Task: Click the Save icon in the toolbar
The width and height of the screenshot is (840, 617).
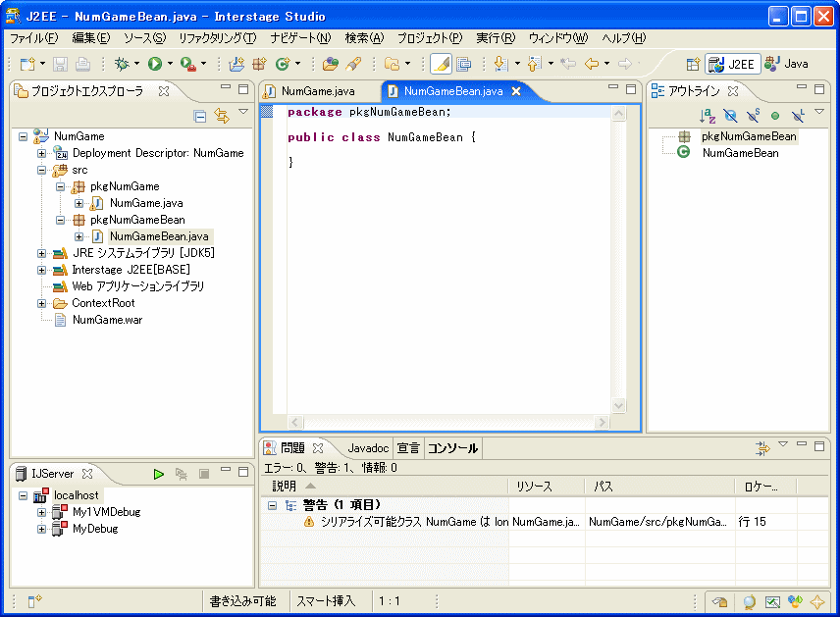Action: pos(60,65)
